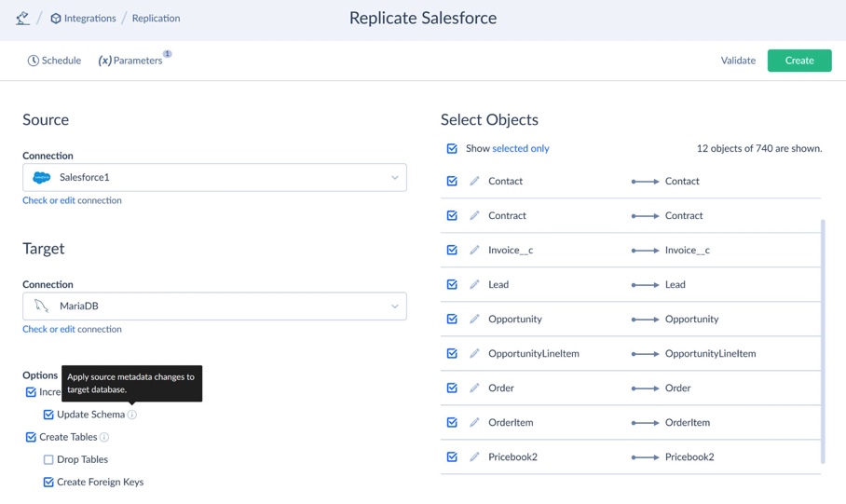The image size is (846, 504).
Task: Edit the Contract object via pencil icon
Action: (474, 216)
